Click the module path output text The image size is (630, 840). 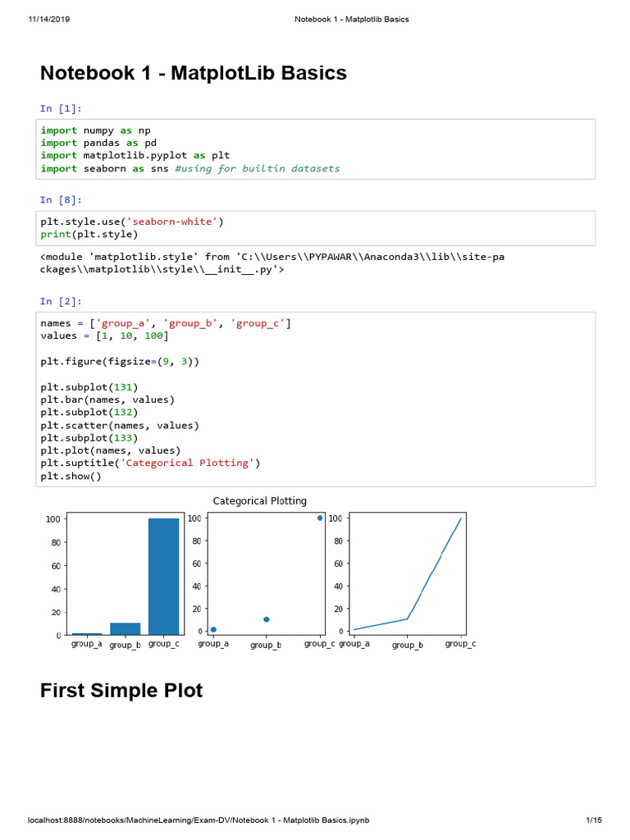[x=272, y=262]
